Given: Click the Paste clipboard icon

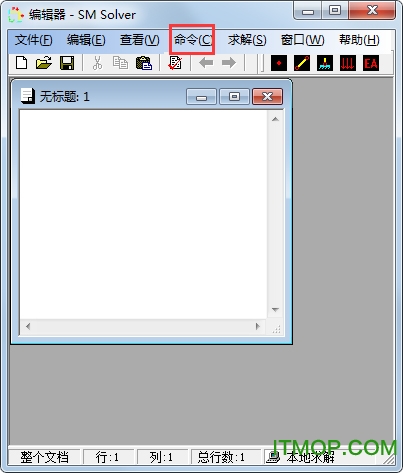Looking at the screenshot, I should click(x=144, y=63).
